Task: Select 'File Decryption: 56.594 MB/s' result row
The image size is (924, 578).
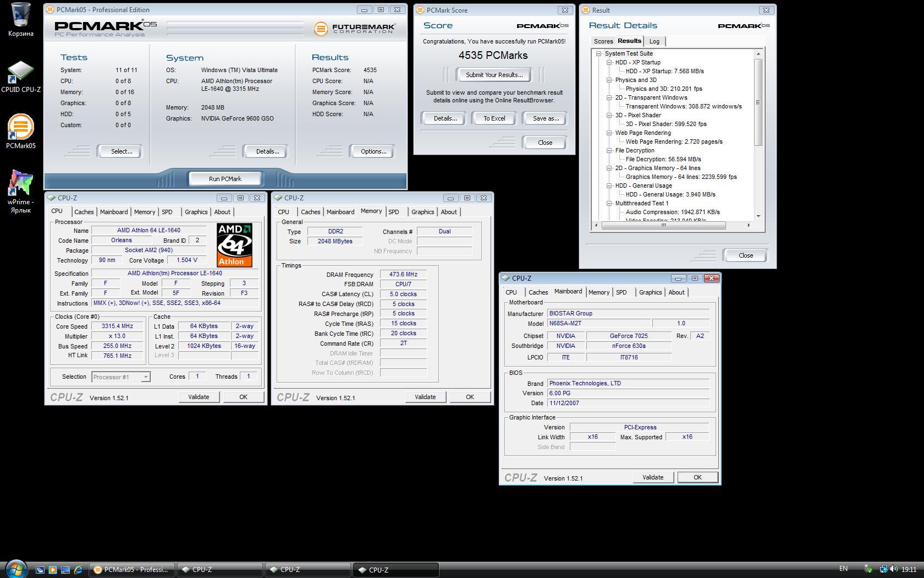Action: tap(663, 159)
